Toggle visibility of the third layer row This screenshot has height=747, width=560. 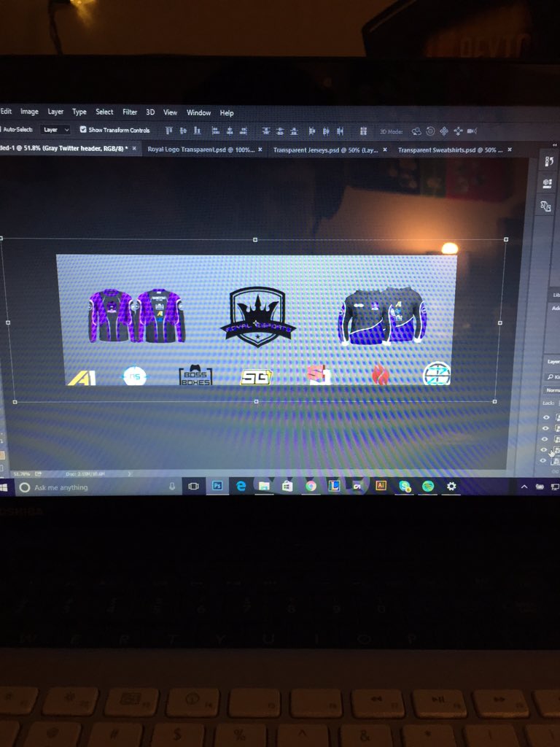pyautogui.click(x=545, y=439)
